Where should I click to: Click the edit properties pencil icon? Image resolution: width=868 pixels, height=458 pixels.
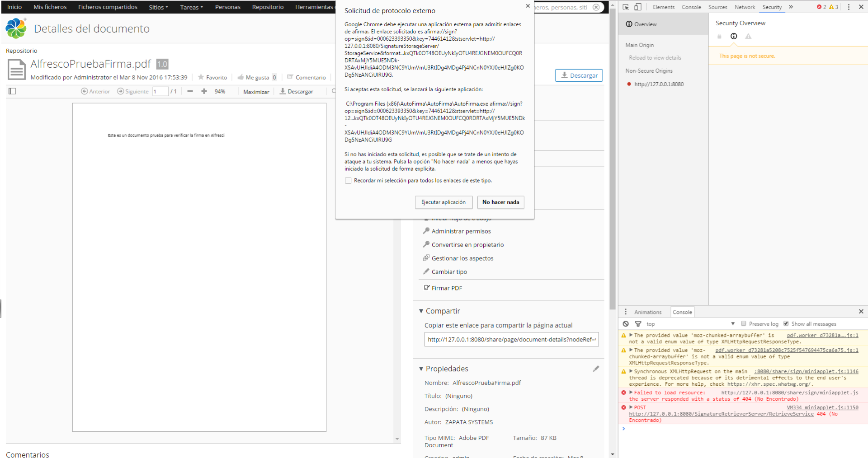(596, 369)
